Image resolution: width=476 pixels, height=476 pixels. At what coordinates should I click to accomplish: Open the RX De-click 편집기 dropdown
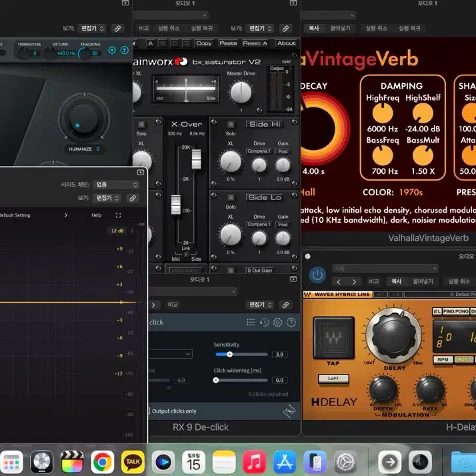(x=260, y=305)
